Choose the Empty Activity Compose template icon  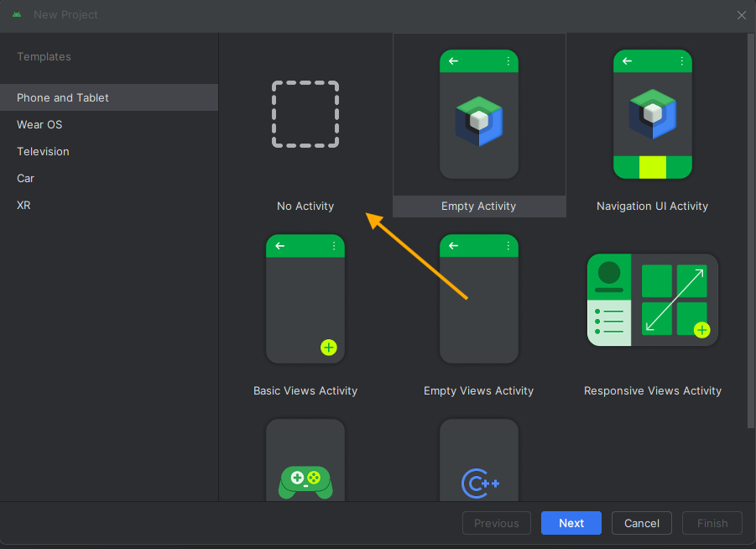coord(479,115)
